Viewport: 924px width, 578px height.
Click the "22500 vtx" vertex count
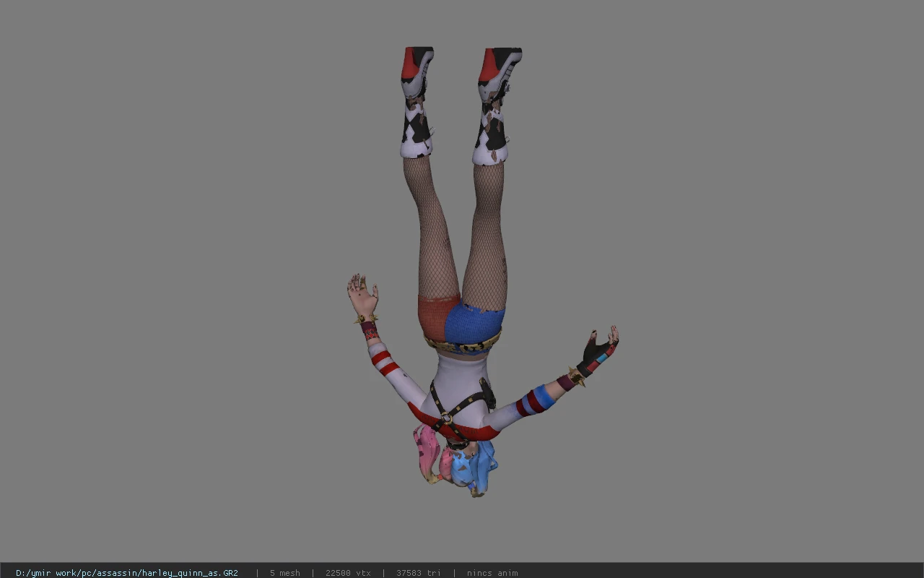(348, 573)
